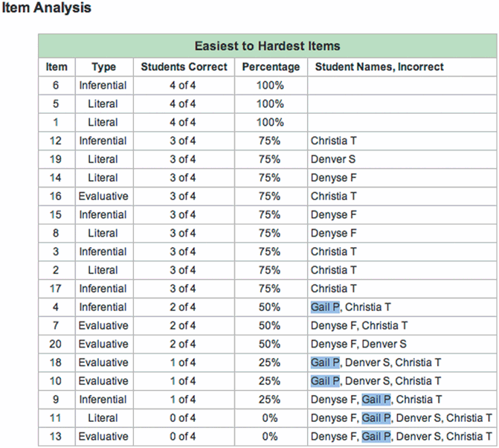
Task: Select the Type column header
Action: [x=103, y=67]
